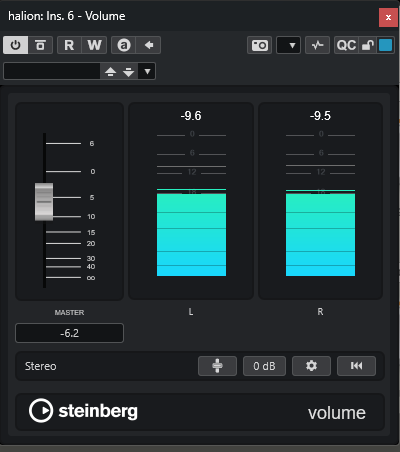Open the dropdown next to the snapshot icon
The height and width of the screenshot is (452, 400).
[x=289, y=45]
